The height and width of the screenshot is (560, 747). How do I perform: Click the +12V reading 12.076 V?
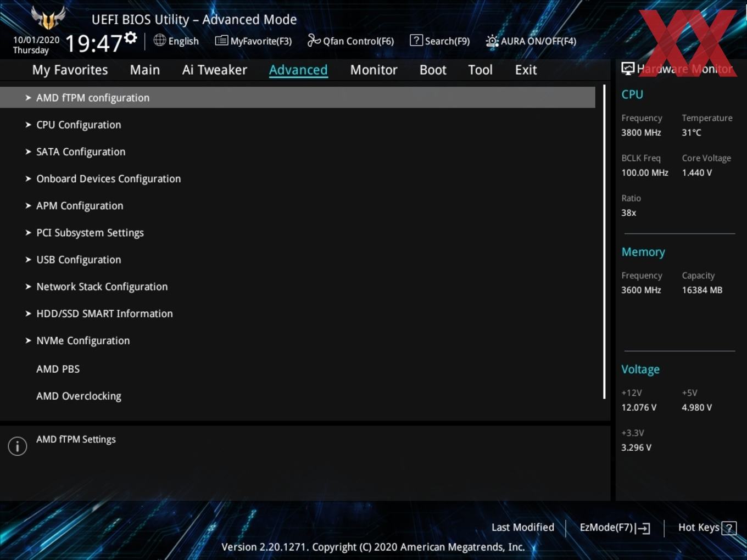pyautogui.click(x=639, y=407)
